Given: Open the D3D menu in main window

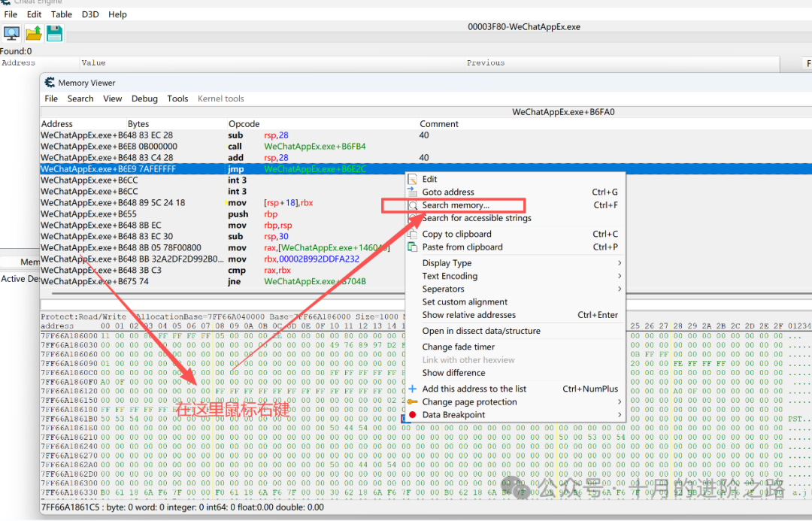Looking at the screenshot, I should 90,14.
